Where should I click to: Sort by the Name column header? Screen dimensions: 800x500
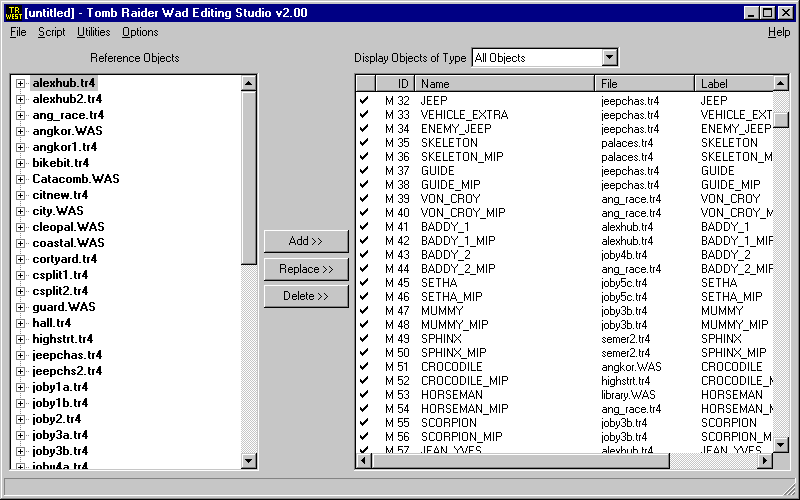tap(505, 84)
